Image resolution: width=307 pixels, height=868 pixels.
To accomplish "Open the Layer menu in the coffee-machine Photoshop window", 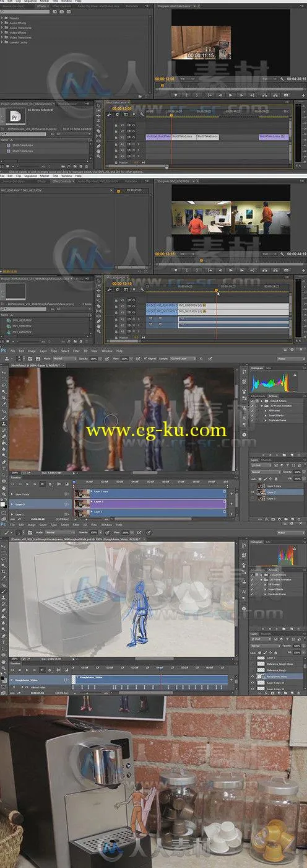I will [43, 524].
